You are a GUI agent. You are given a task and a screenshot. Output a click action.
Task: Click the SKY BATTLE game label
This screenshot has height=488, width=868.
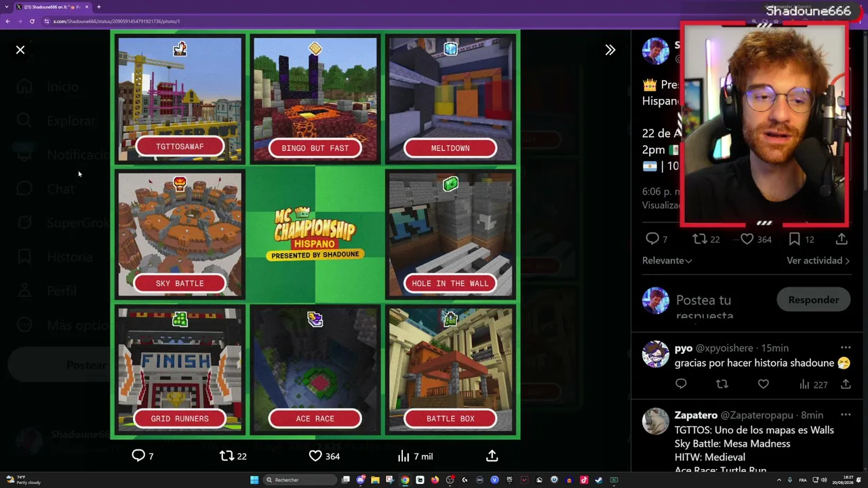pos(180,283)
